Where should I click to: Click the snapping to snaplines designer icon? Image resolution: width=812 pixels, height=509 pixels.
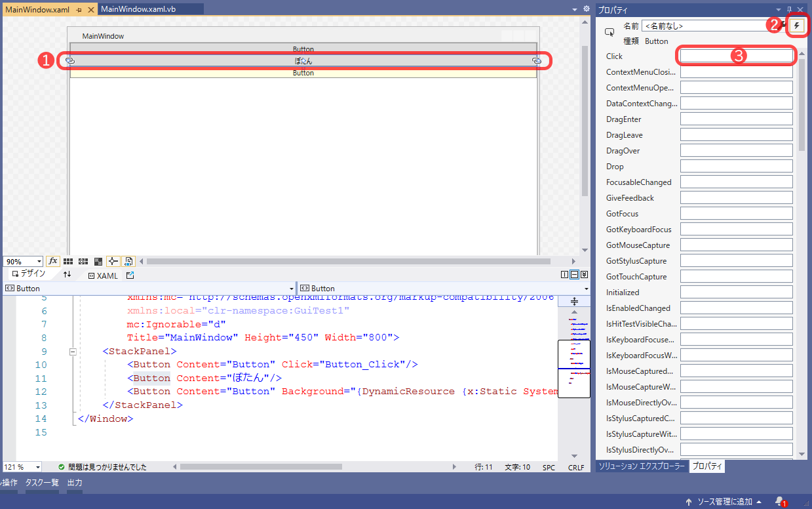pos(112,260)
